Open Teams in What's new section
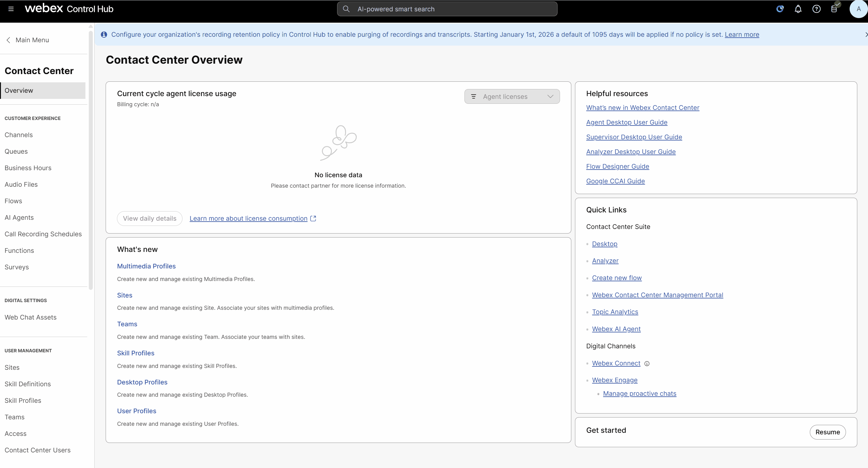 click(127, 324)
